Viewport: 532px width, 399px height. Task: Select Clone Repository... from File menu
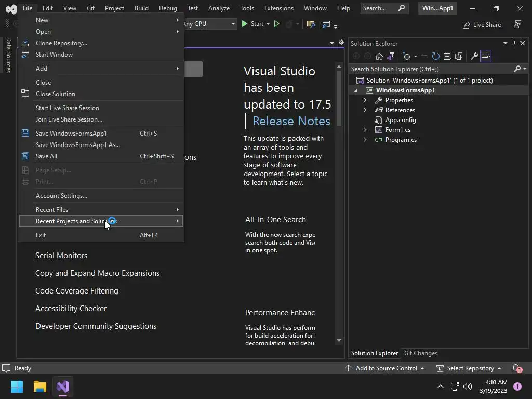[101, 43]
